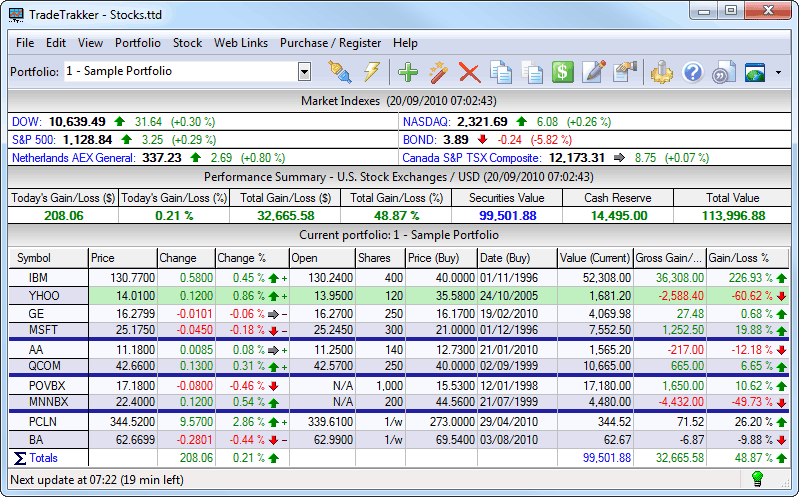Click YHOO gain/loss -60.62 % cell

(748, 296)
